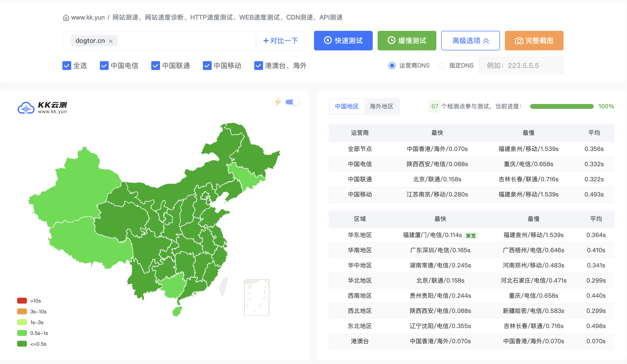The width and height of the screenshot is (627, 364).
Task: Toggle the map switch near lightning icon
Action: point(292,102)
